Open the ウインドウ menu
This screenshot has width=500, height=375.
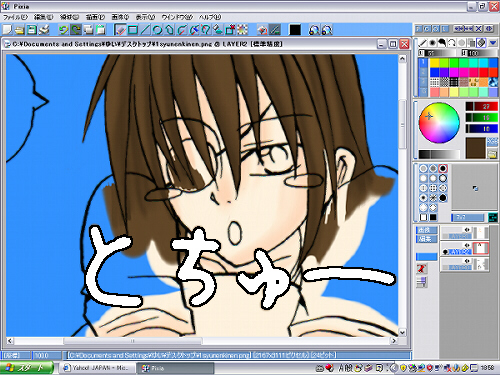pyautogui.click(x=177, y=17)
